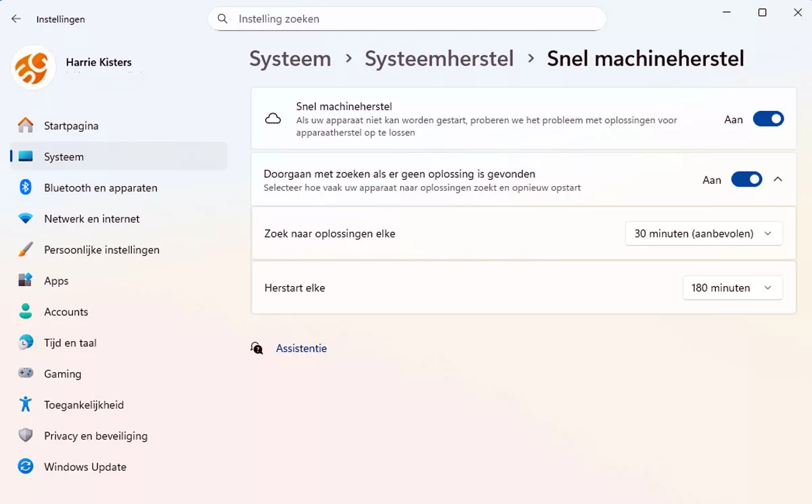Click the back arrow icon
Screen dimensions: 812x504
(16, 19)
